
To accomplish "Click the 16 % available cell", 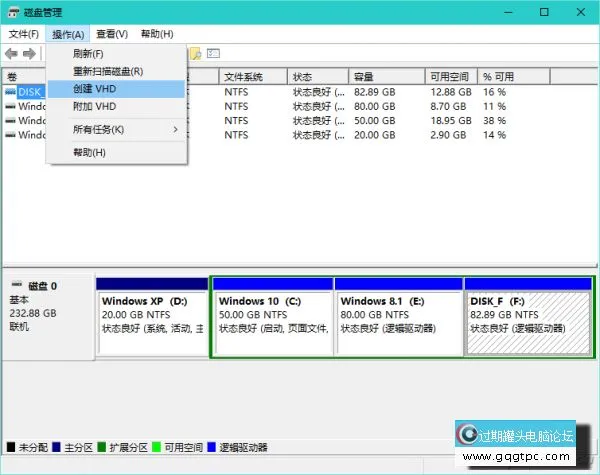I will 494,92.
